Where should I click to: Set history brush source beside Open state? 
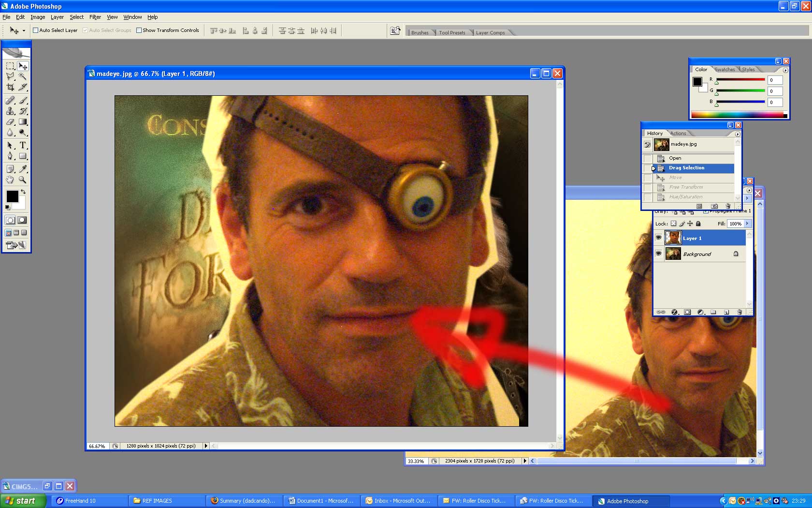tap(647, 158)
